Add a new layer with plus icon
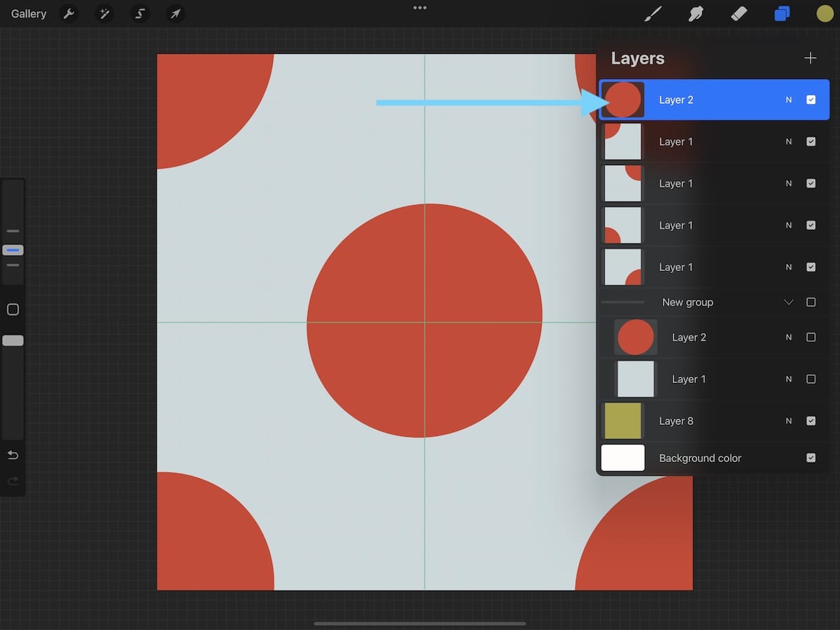The height and width of the screenshot is (630, 840). tap(811, 58)
